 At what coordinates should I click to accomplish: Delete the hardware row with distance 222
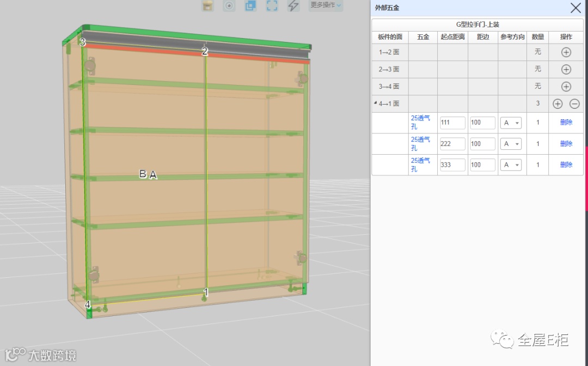[566, 144]
